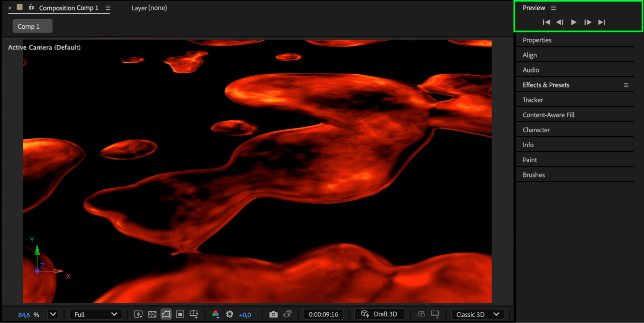Viewport: 644px width, 323px height.
Task: Open the Show Channel color circles icon
Action: [216, 314]
